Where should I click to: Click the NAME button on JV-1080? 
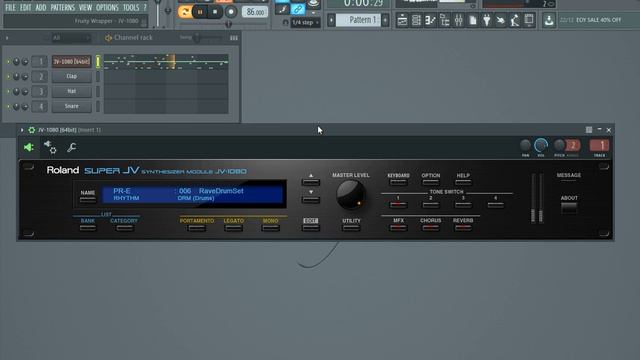point(88,200)
